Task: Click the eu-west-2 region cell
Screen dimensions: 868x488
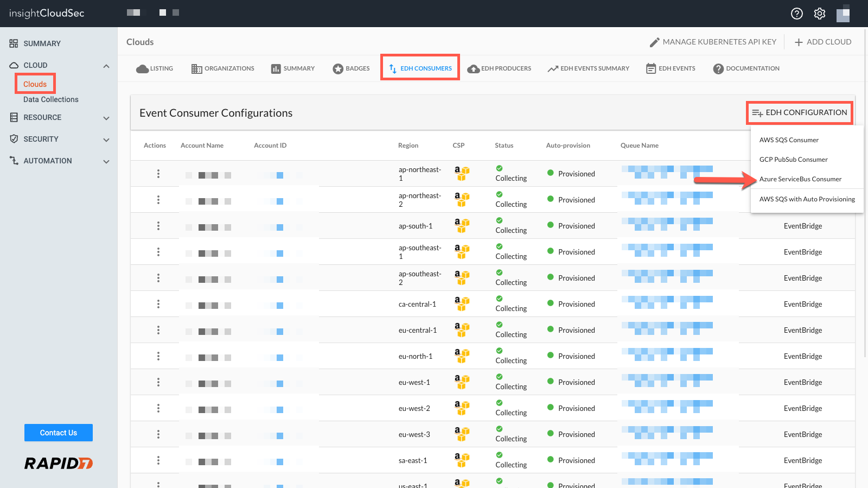Action: (x=414, y=408)
